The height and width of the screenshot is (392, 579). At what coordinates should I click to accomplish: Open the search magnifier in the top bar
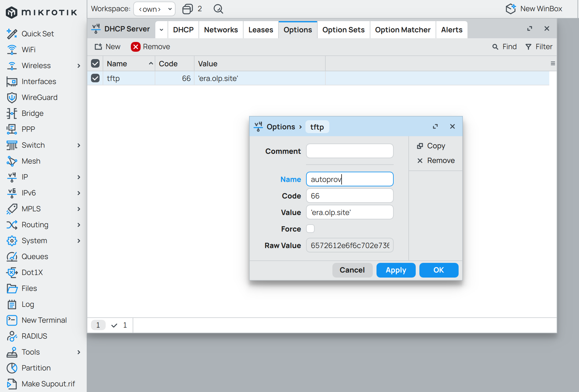pos(218,9)
